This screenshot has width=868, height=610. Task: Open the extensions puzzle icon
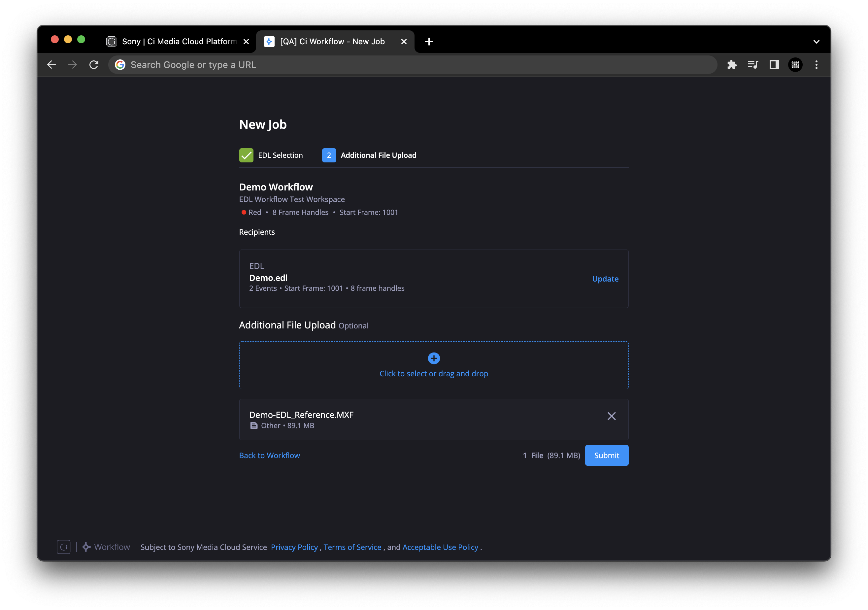click(732, 65)
